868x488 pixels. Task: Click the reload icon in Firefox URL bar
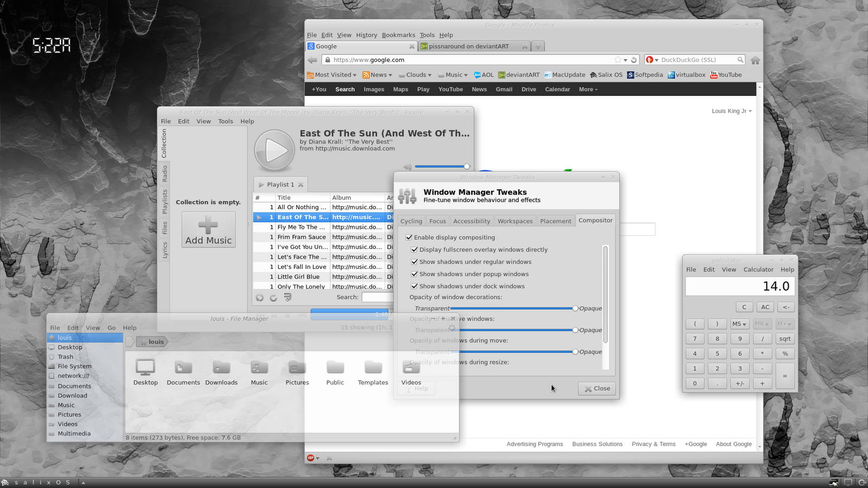click(633, 60)
